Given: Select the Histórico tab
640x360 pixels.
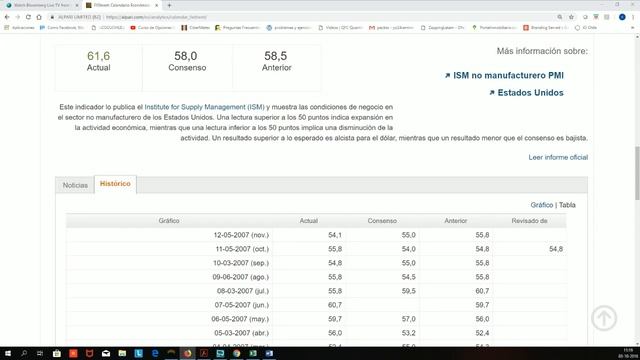Looking at the screenshot, I should 115,184.
